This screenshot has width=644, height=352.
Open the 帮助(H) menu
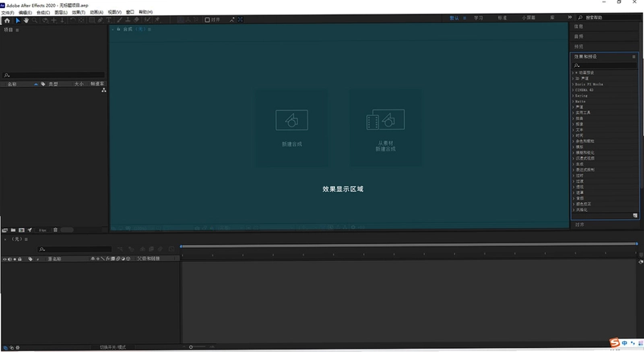click(x=146, y=12)
